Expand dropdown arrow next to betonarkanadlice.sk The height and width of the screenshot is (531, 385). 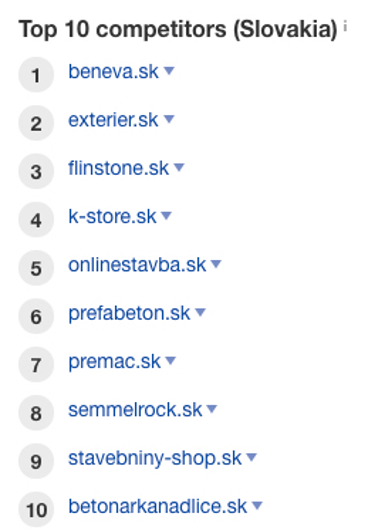click(257, 506)
